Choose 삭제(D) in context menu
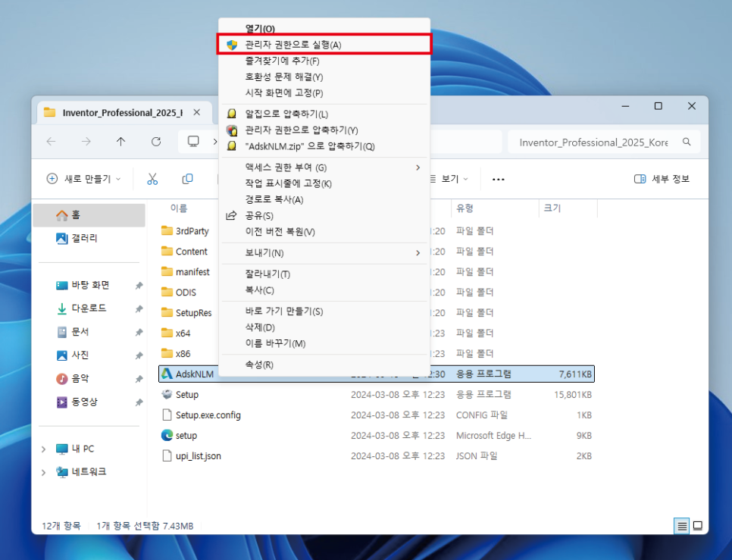The width and height of the screenshot is (732, 560). tap(324, 327)
